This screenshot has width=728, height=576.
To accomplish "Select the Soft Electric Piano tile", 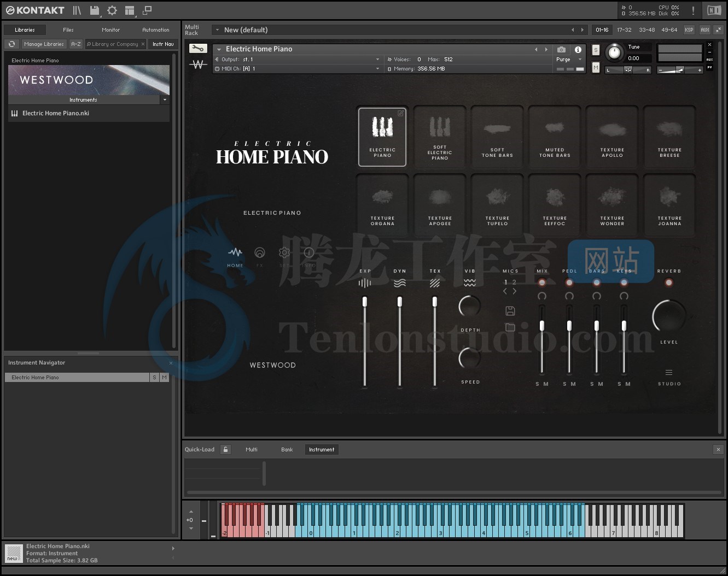I will [440, 137].
